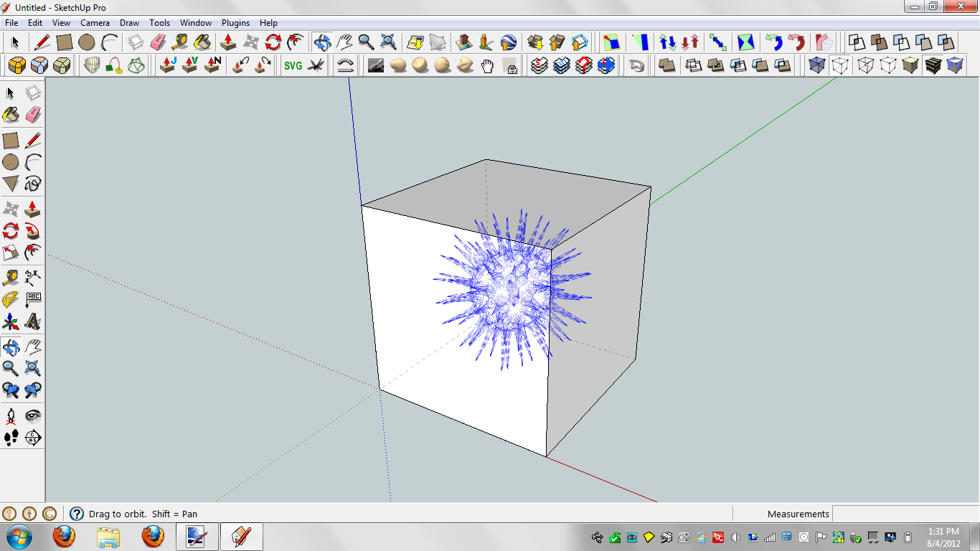Select the Axes tool
This screenshot has height=551, width=980.
(11, 321)
